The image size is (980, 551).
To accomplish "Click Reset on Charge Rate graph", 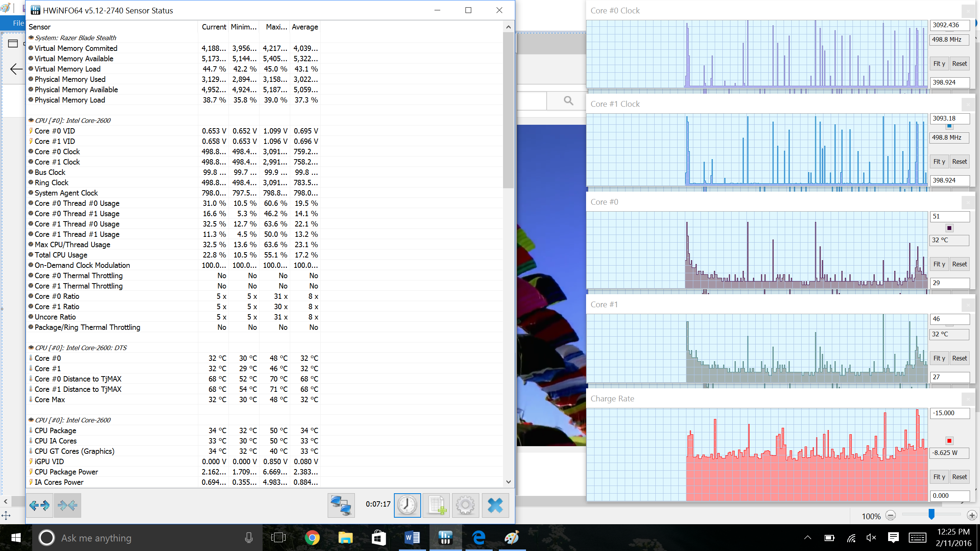I will (959, 477).
